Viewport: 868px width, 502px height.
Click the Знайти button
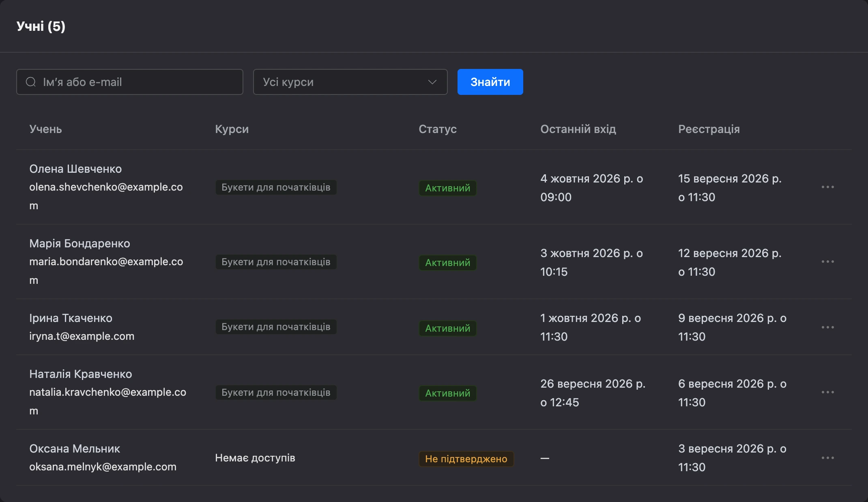tap(490, 82)
